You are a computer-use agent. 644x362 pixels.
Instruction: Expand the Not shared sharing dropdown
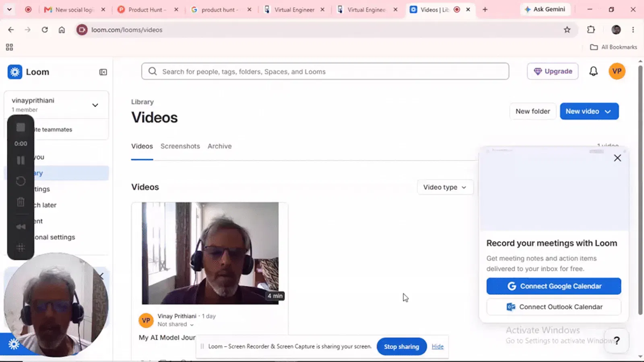175,324
